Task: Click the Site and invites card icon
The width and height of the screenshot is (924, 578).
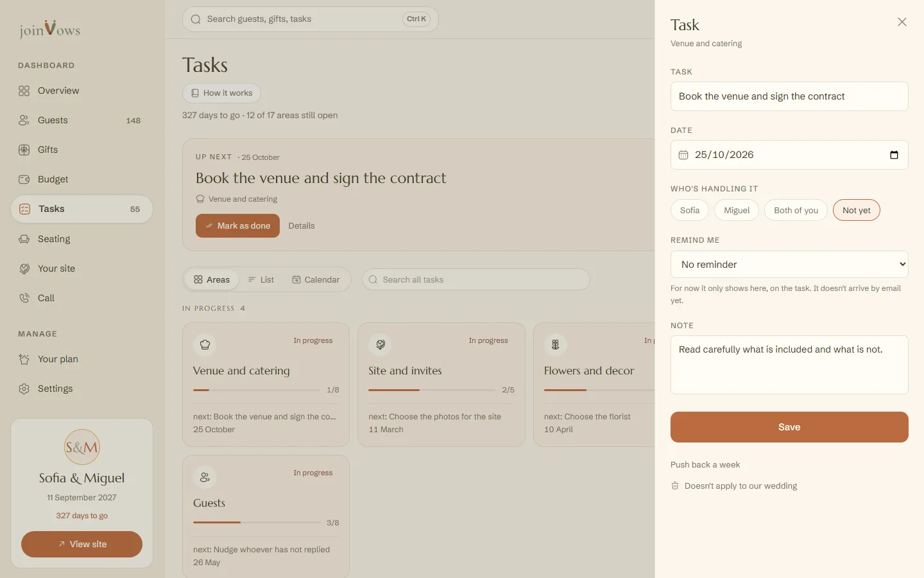Action: pyautogui.click(x=381, y=344)
